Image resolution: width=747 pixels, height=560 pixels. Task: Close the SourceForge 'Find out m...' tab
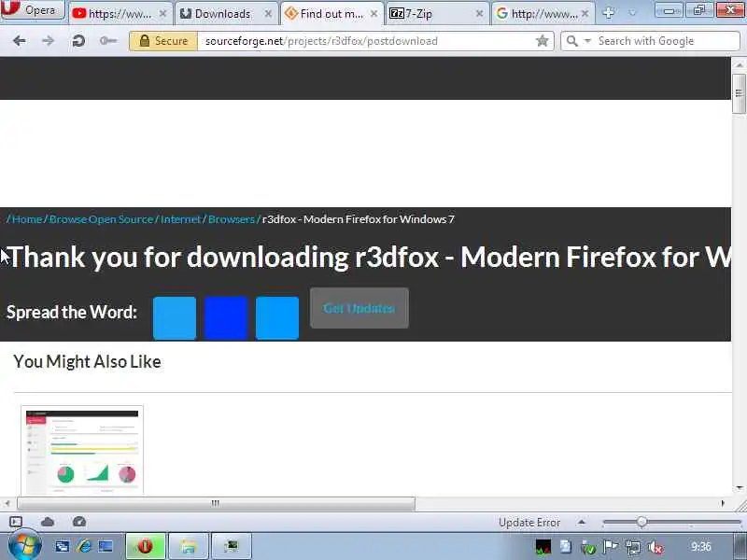point(374,14)
